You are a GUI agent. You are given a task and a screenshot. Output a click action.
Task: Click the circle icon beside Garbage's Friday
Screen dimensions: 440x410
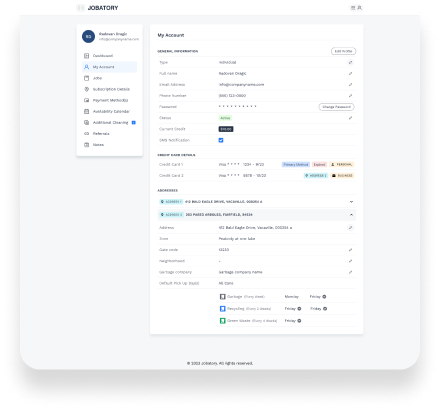coord(324,296)
